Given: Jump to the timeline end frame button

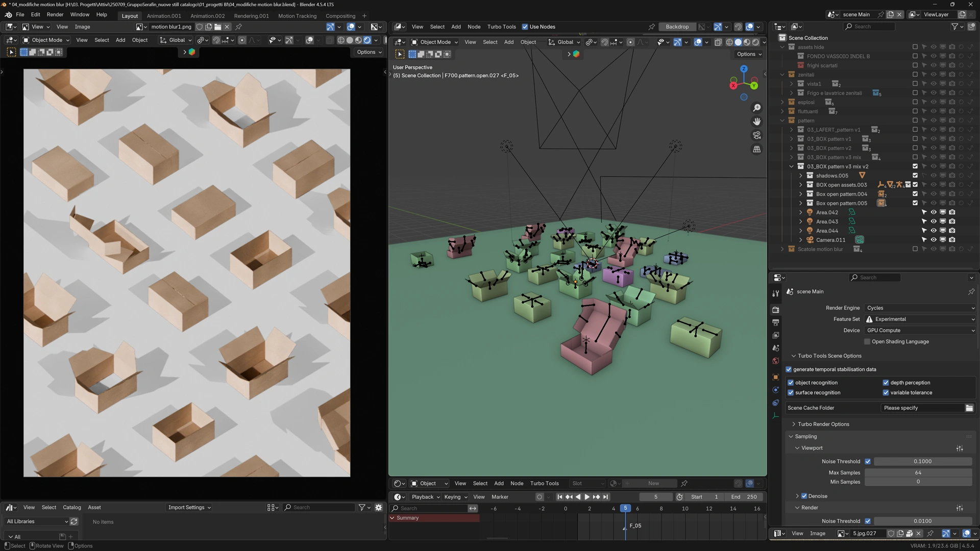Looking at the screenshot, I should pyautogui.click(x=606, y=497).
